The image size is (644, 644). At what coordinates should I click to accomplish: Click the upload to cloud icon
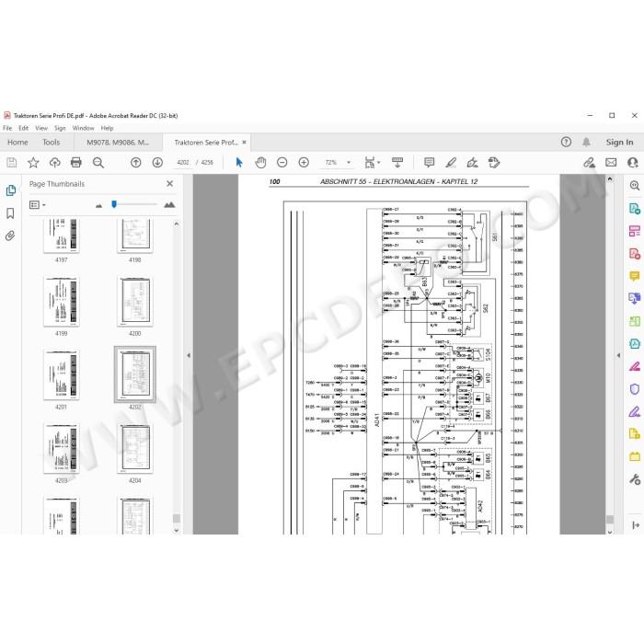pyautogui.click(x=54, y=163)
